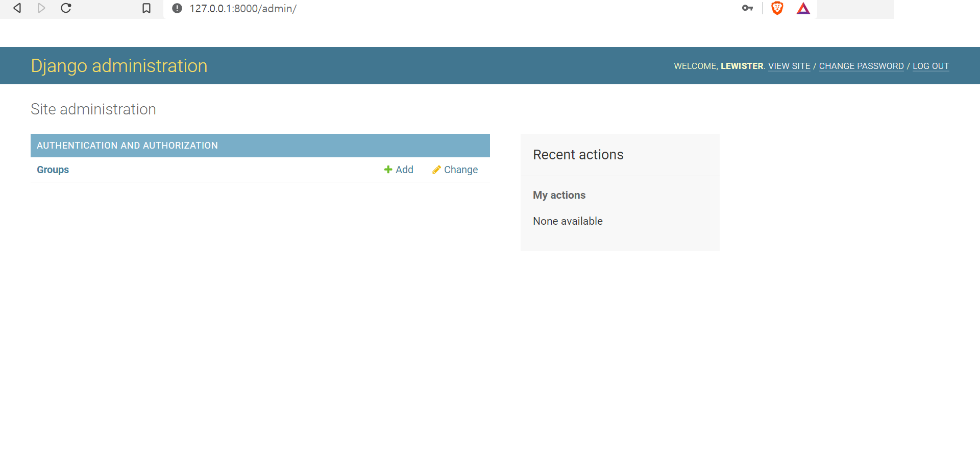Image resolution: width=980 pixels, height=476 pixels.
Task: Open Brave Rewards triangle icon
Action: point(803,8)
